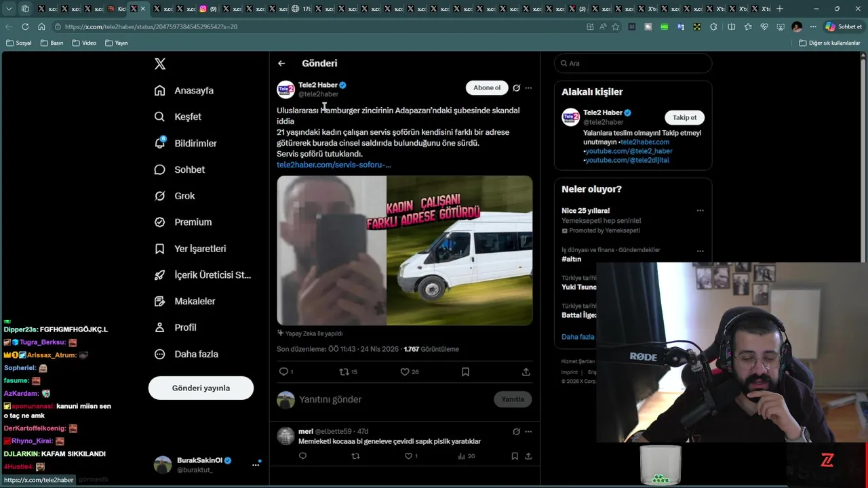Like the post with the heart icon
Screen dimensions: 868x488
[x=405, y=371]
